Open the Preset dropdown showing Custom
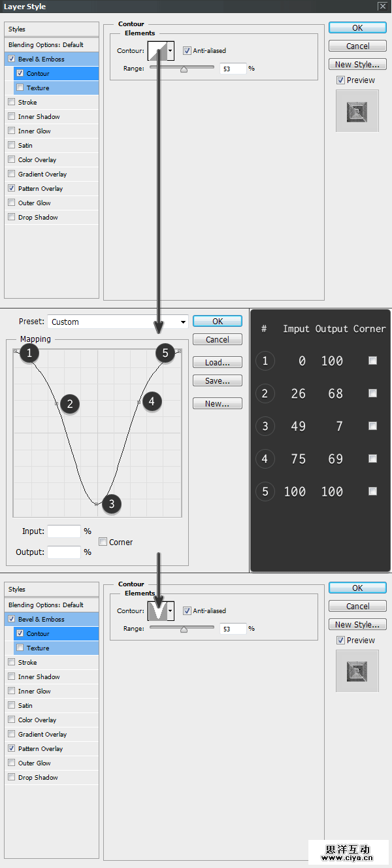 click(118, 322)
